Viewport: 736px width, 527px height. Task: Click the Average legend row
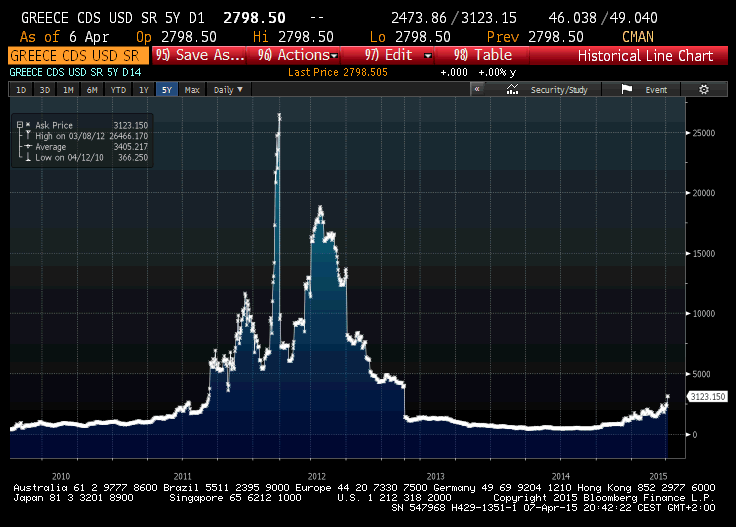[x=83, y=146]
